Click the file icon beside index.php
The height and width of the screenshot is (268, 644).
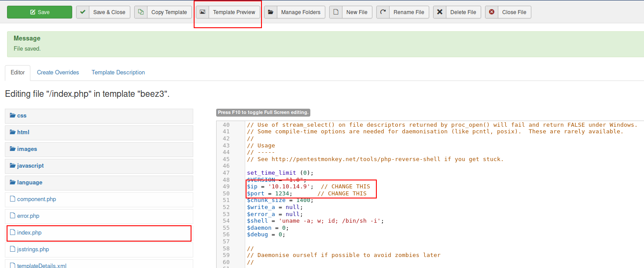point(13,233)
